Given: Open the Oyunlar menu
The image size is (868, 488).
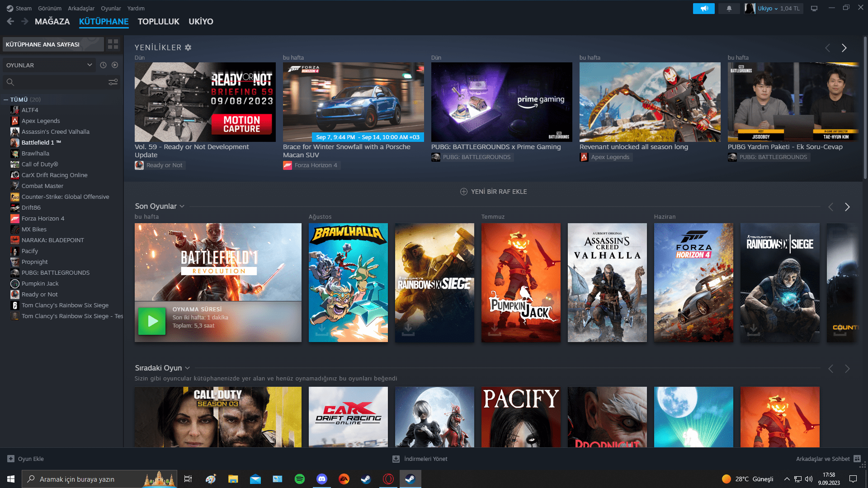Looking at the screenshot, I should coord(111,8).
